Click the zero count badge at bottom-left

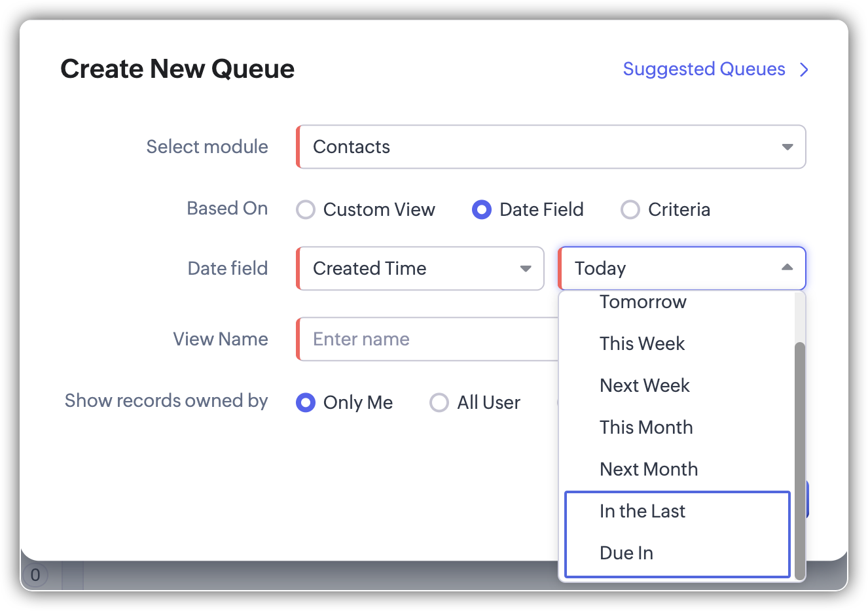[x=35, y=575]
